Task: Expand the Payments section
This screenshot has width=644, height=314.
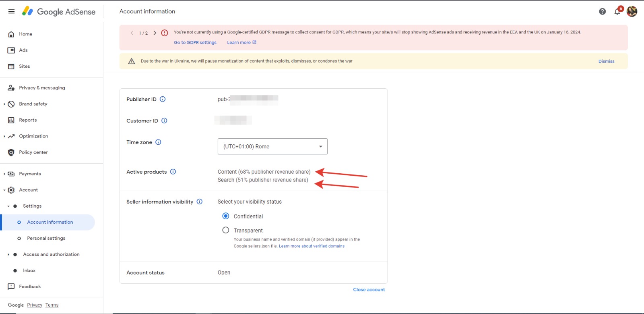Action: 4,174
